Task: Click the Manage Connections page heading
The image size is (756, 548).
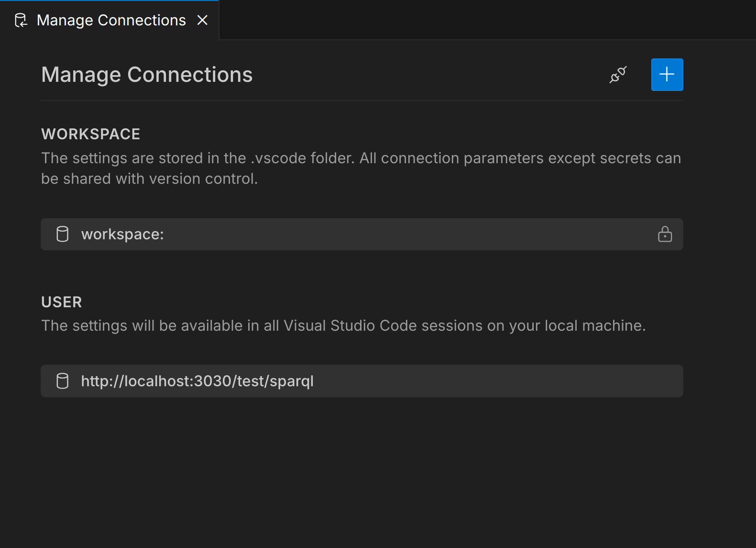Action: pos(147,74)
